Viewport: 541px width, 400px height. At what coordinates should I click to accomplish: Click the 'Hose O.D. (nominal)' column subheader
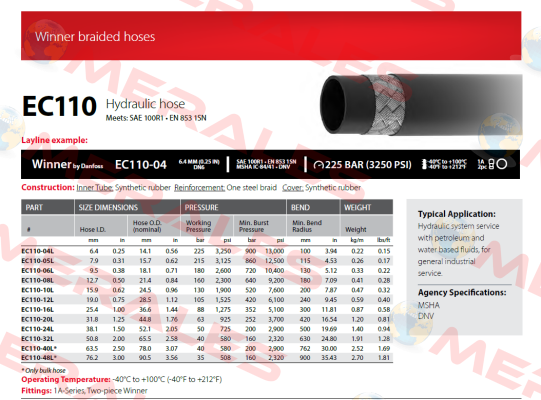(147, 226)
